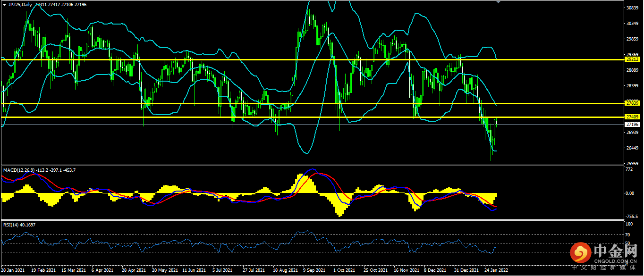The height and width of the screenshot is (276, 644).
Task: Click the 1 Oct 2021 date label
Action: click(344, 270)
